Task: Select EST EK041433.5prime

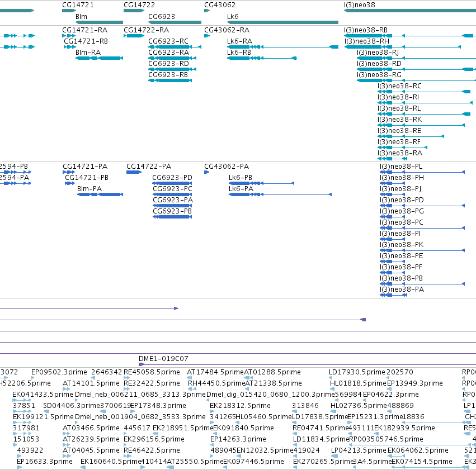Action: pyautogui.click(x=43, y=395)
